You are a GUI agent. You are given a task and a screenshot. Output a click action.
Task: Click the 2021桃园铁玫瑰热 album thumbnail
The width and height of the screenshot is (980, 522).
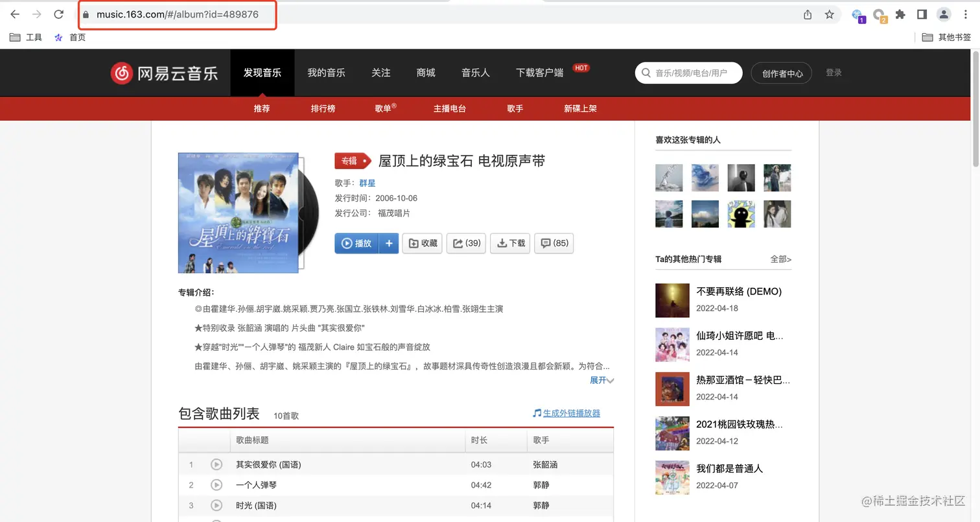coord(672,433)
